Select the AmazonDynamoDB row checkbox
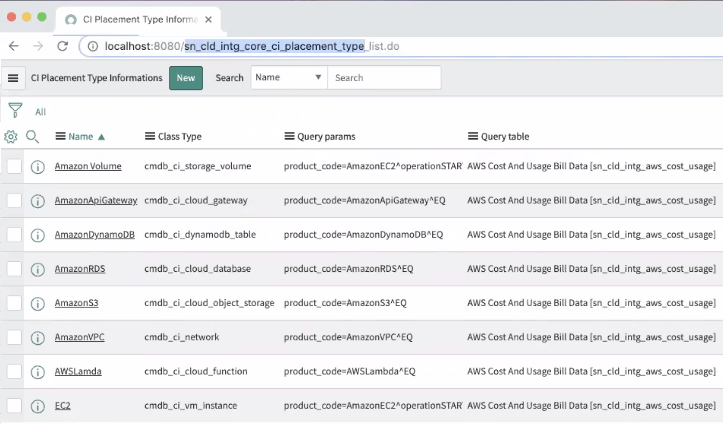 [x=14, y=234]
